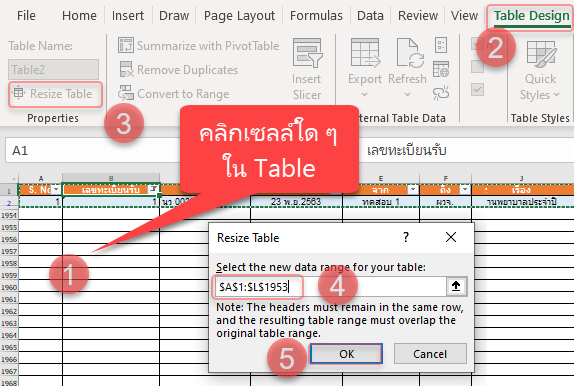The width and height of the screenshot is (574, 386).
Task: Toggle the middle unchecked style option checkbox
Action: click(x=477, y=67)
